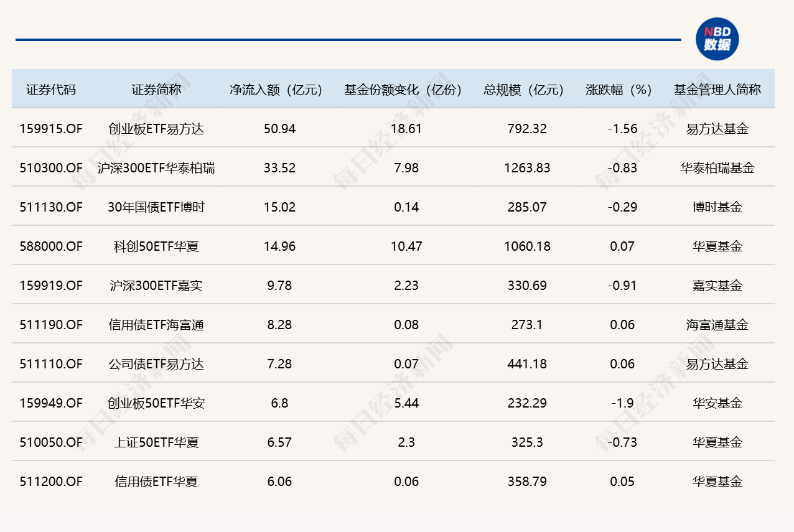Select security code 159915.OF
Viewport: 794px width, 532px height.
coord(51,129)
